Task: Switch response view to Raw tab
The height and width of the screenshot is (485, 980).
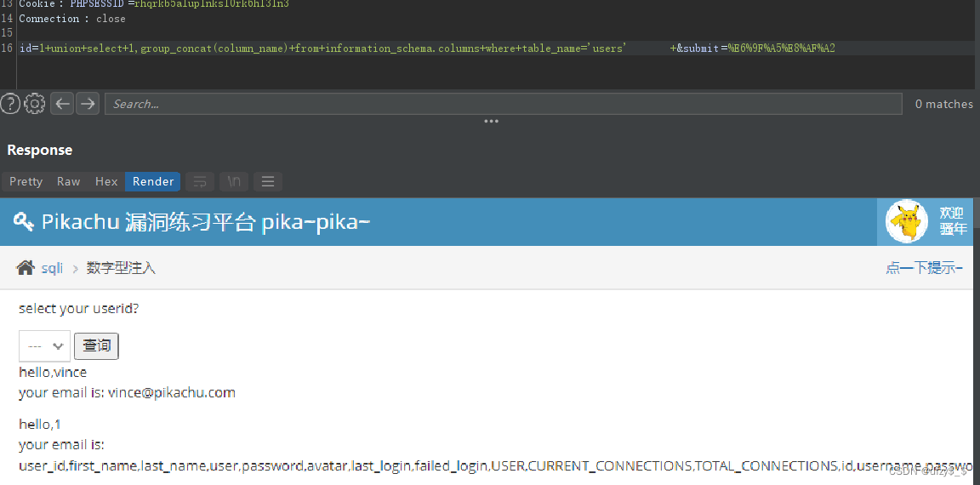Action: pyautogui.click(x=69, y=182)
